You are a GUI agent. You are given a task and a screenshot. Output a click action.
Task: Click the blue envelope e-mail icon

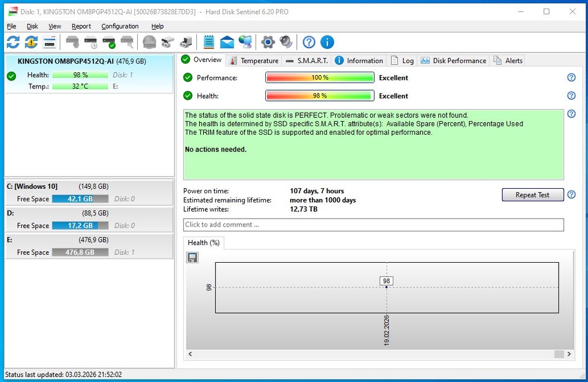click(227, 42)
